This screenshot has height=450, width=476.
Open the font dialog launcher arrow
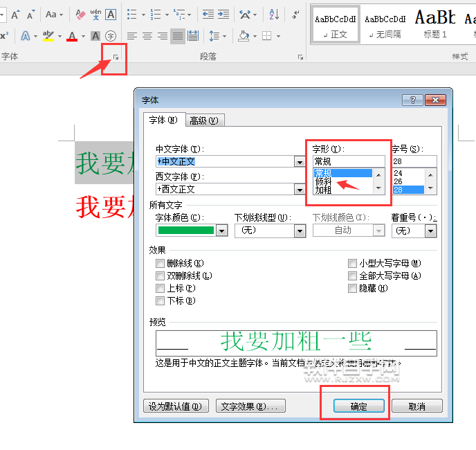tap(116, 58)
